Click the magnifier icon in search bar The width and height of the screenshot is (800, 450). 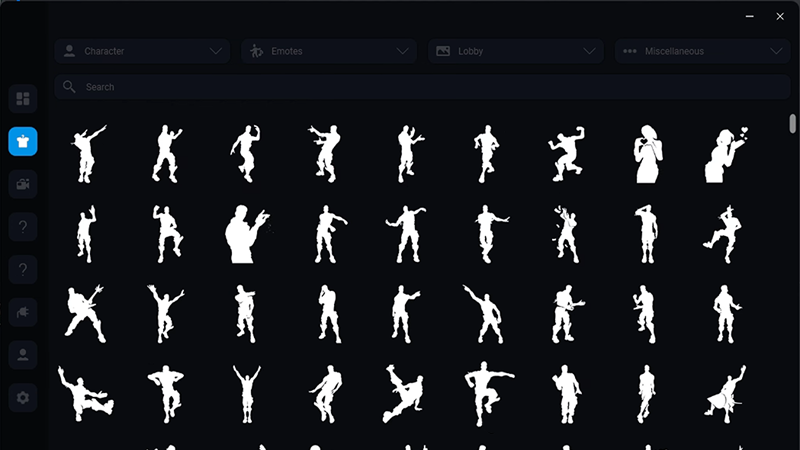click(x=69, y=87)
